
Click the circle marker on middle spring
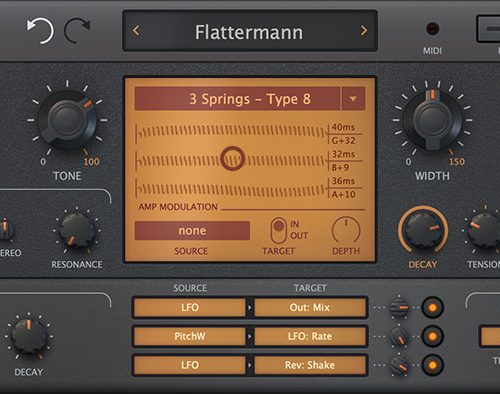click(232, 159)
